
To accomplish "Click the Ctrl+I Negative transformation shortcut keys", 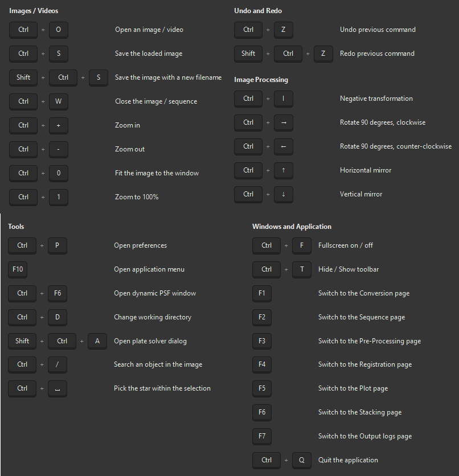I will tap(266, 99).
